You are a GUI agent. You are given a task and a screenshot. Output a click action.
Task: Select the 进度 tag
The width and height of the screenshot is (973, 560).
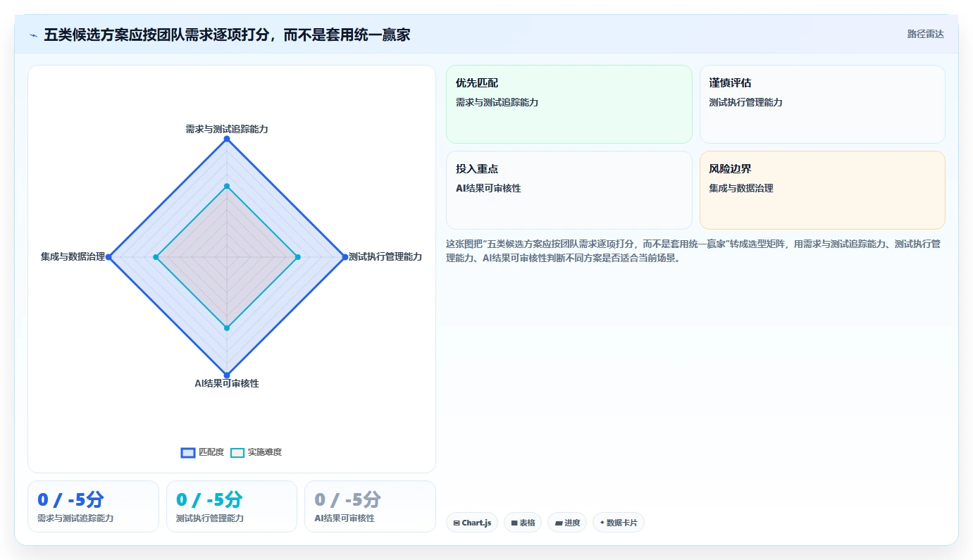(x=567, y=523)
